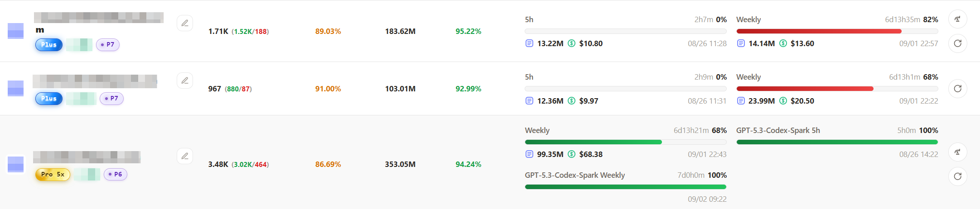Refresh usage for the Pro 5x account row
Image resolution: width=980 pixels, height=209 pixels.
tap(957, 176)
